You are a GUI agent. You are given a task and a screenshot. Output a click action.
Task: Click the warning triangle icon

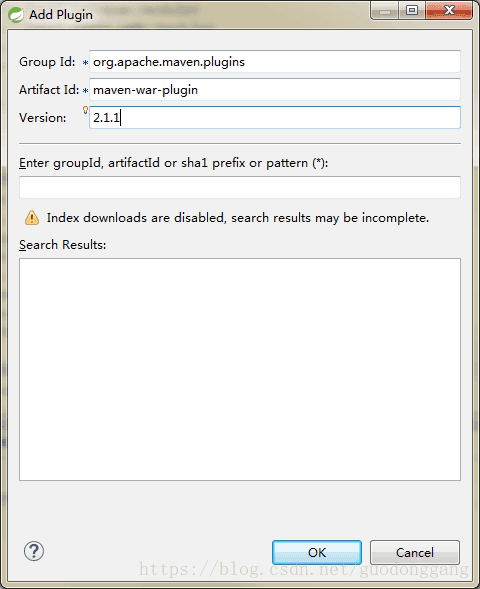pos(32,218)
